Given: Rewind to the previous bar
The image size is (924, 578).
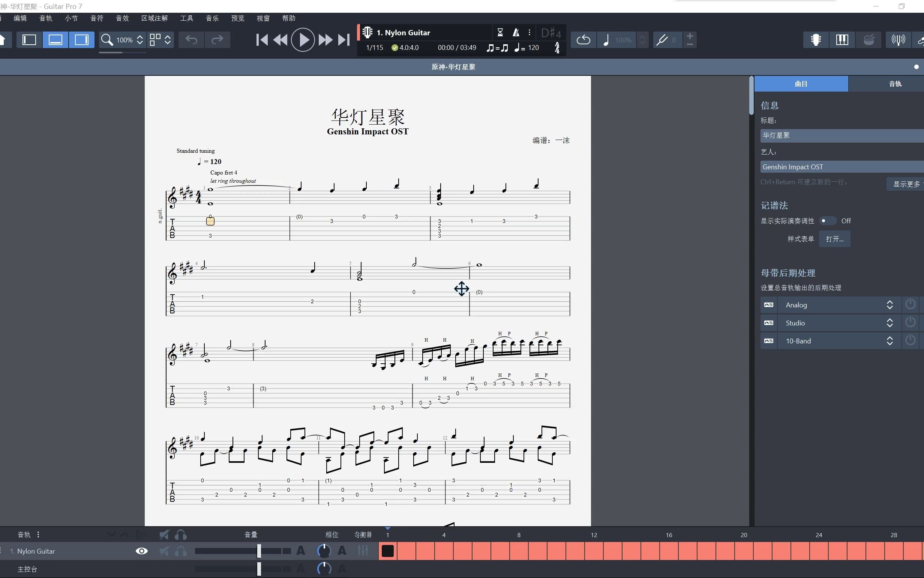Looking at the screenshot, I should click(x=280, y=40).
